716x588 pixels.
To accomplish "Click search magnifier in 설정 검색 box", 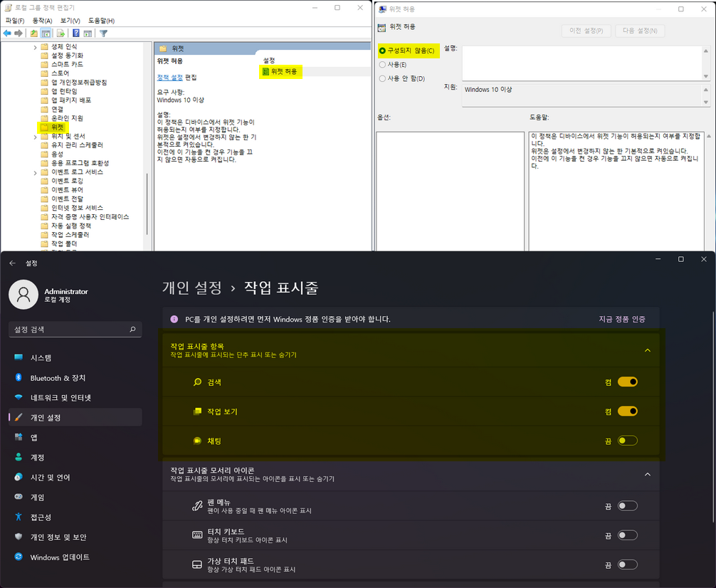I will click(132, 330).
